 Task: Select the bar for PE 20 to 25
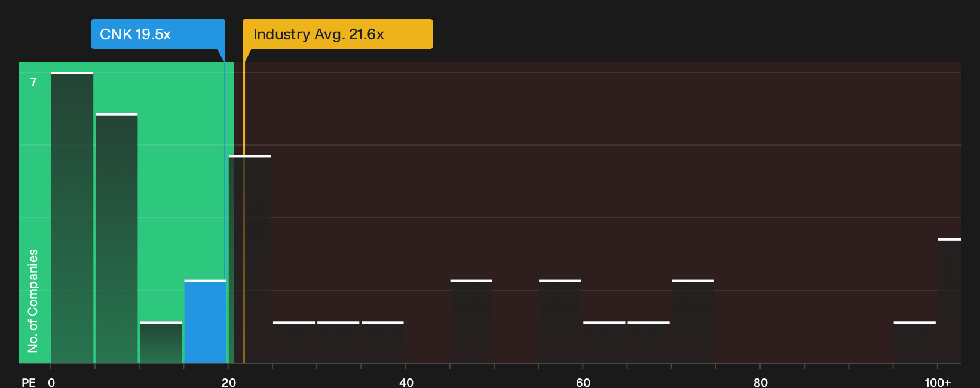click(x=250, y=259)
